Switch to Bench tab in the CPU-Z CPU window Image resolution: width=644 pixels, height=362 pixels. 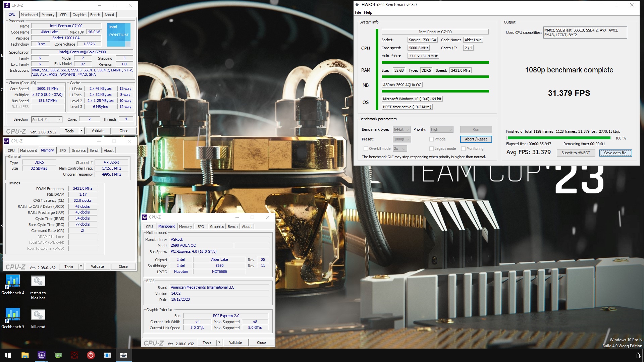point(95,15)
